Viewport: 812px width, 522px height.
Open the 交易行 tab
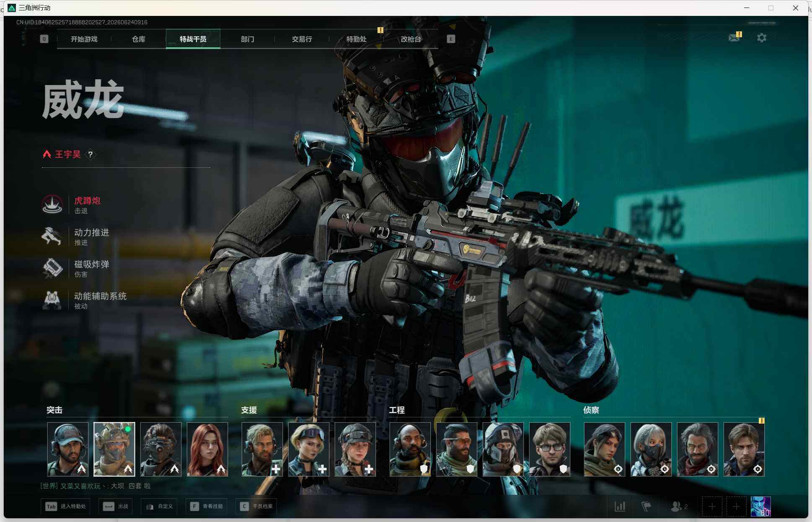pos(302,39)
